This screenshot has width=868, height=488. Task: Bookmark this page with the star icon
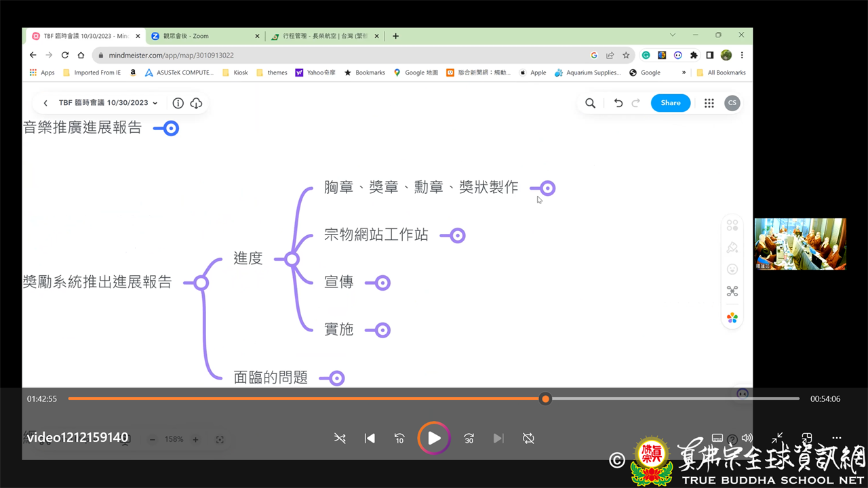[x=626, y=56]
